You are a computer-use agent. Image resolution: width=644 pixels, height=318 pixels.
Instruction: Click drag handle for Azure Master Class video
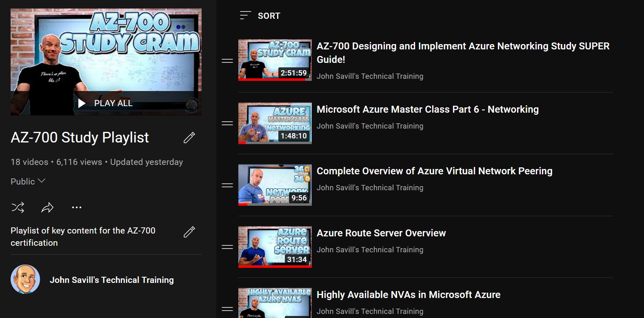tap(227, 123)
